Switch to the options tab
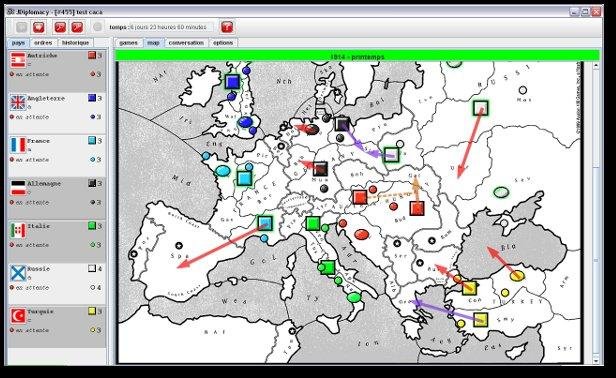Screen dimensions: 616x378 pyautogui.click(x=223, y=42)
